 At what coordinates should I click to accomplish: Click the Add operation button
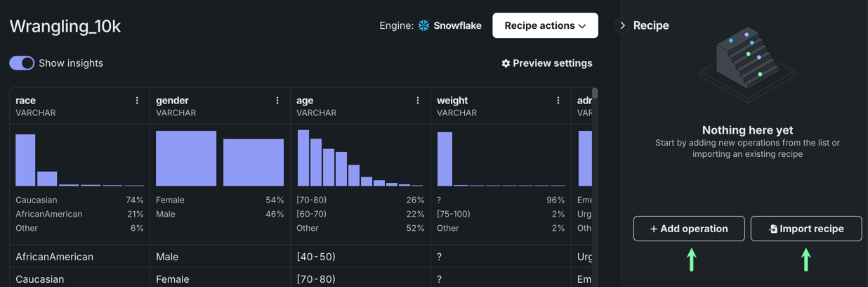pos(689,229)
